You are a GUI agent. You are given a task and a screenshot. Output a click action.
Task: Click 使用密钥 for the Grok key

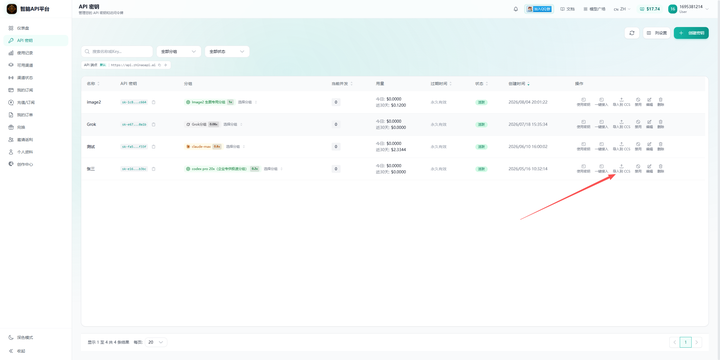click(583, 124)
